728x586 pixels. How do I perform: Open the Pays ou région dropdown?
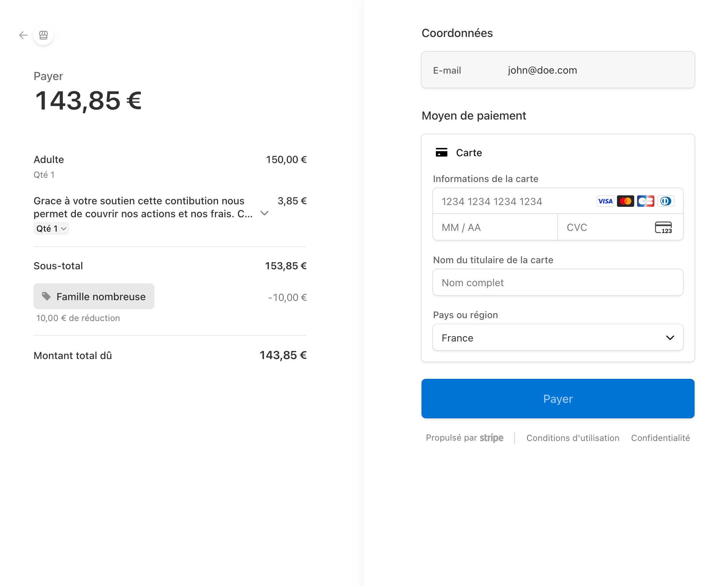[x=558, y=338]
